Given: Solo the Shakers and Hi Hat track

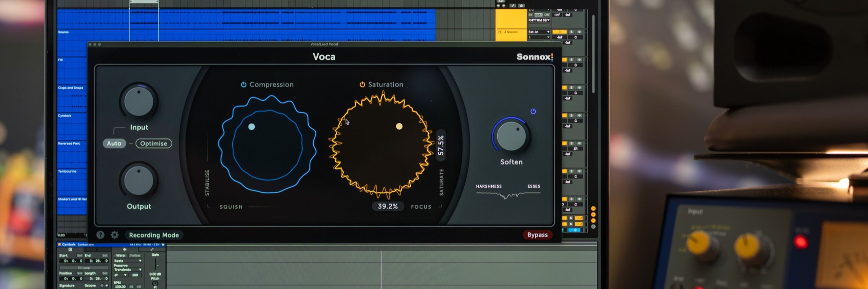Looking at the screenshot, I should click(571, 199).
